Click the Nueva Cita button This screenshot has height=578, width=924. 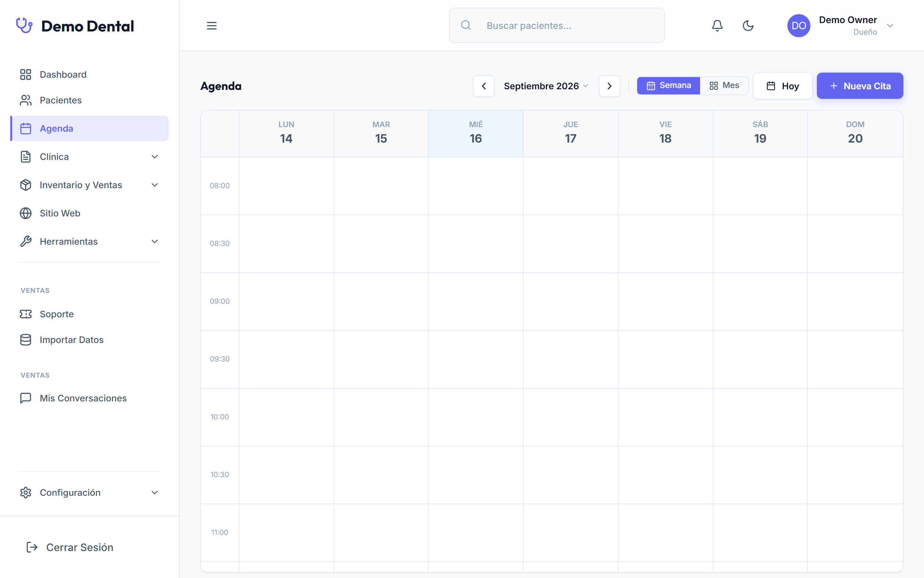860,86
